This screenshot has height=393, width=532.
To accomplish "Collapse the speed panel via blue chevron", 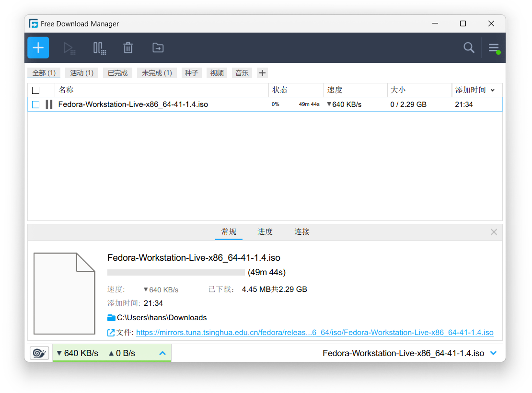I will point(162,353).
